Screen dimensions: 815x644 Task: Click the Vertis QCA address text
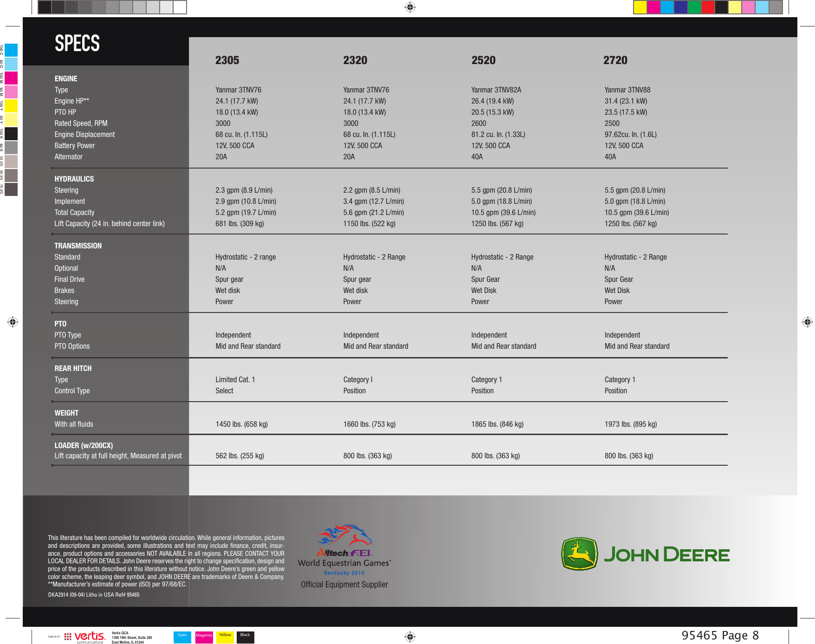(x=131, y=637)
